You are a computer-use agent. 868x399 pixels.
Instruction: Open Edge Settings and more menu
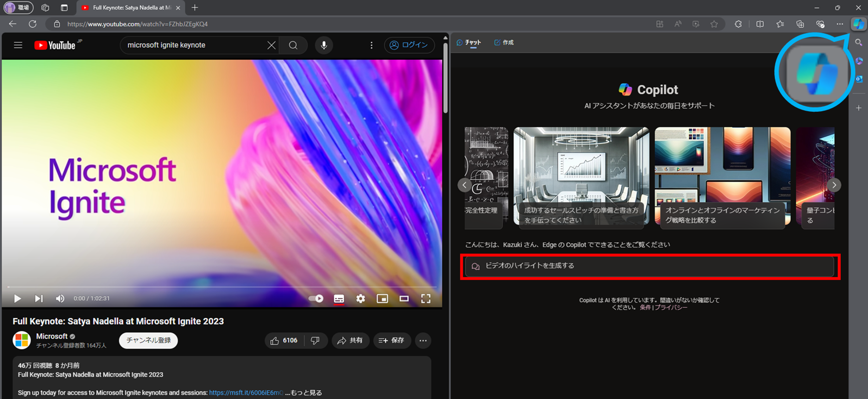coord(840,24)
